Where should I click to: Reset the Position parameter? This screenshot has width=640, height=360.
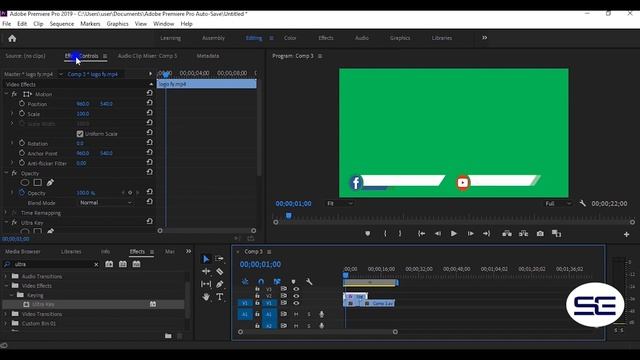[149, 103]
